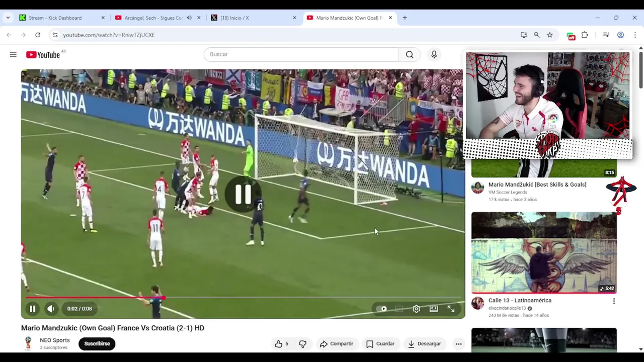Image resolution: width=644 pixels, height=362 pixels.
Task: Open site information icon in address bar
Action: 55,35
